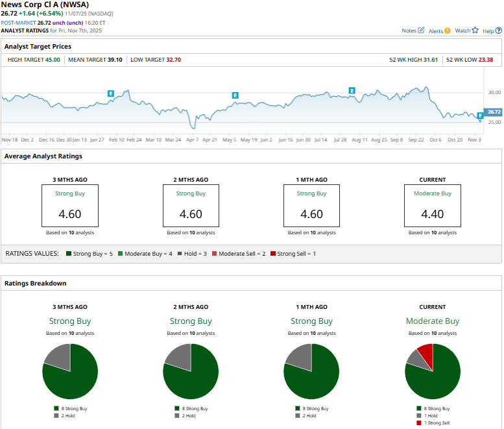The width and height of the screenshot is (504, 429).
Task: Click the 26.72 price label on chart axis
Action: click(494, 112)
